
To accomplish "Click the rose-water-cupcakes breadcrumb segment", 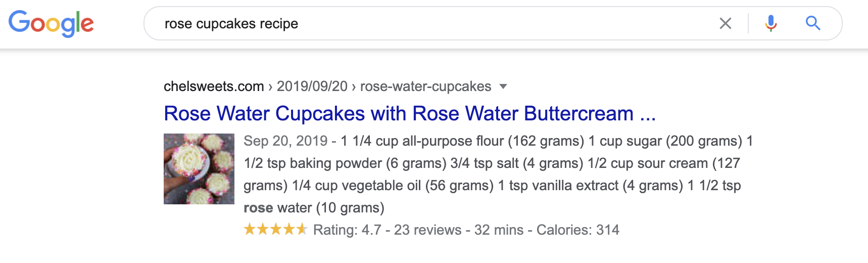I will 425,86.
